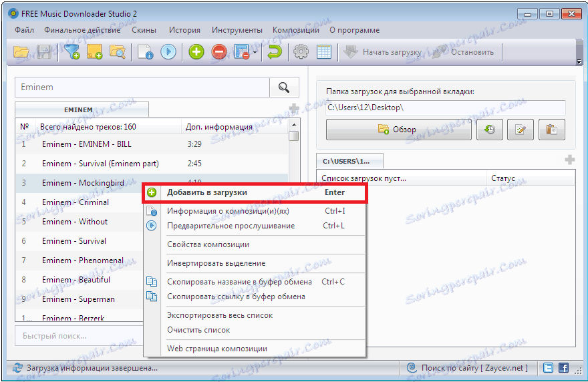Choose Добавить в загрузки context menu item
This screenshot has width=588, height=382.
(x=255, y=193)
